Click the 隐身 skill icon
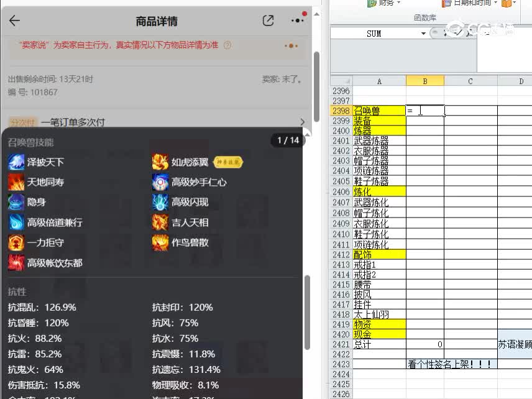Viewport: 532px width, 399px height. [16, 202]
